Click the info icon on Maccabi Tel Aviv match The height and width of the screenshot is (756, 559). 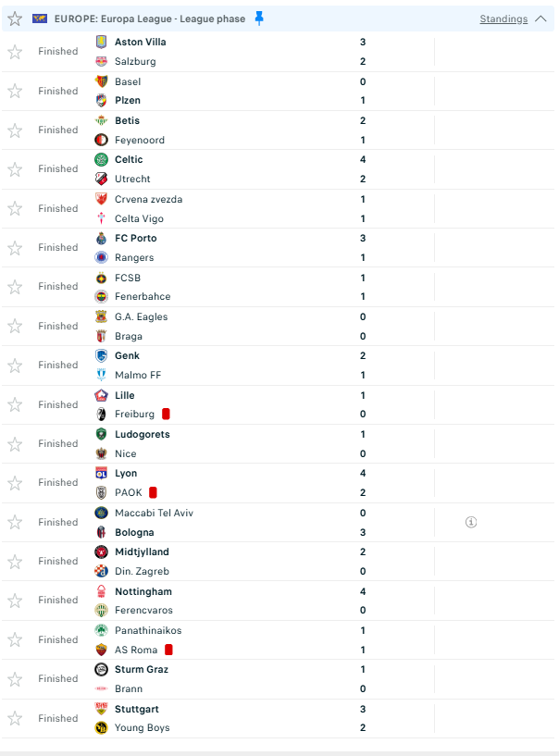point(470,522)
